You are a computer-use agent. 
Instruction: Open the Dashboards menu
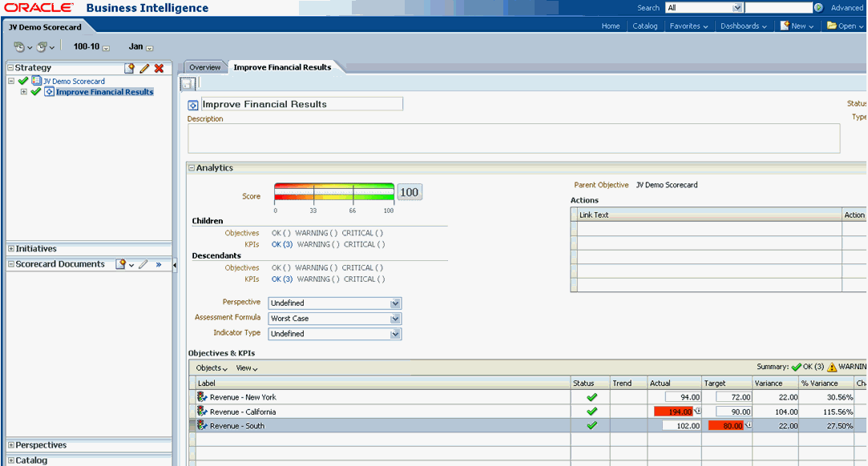tap(744, 26)
